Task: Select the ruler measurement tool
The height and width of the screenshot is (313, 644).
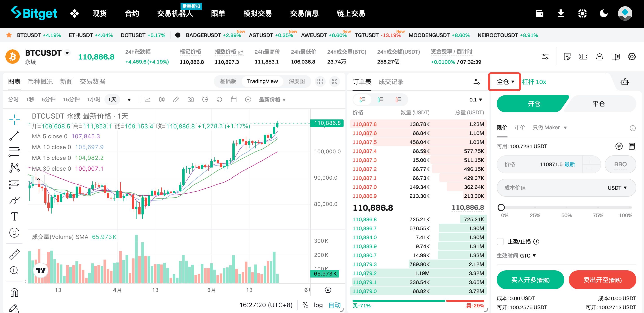Action: click(x=14, y=254)
